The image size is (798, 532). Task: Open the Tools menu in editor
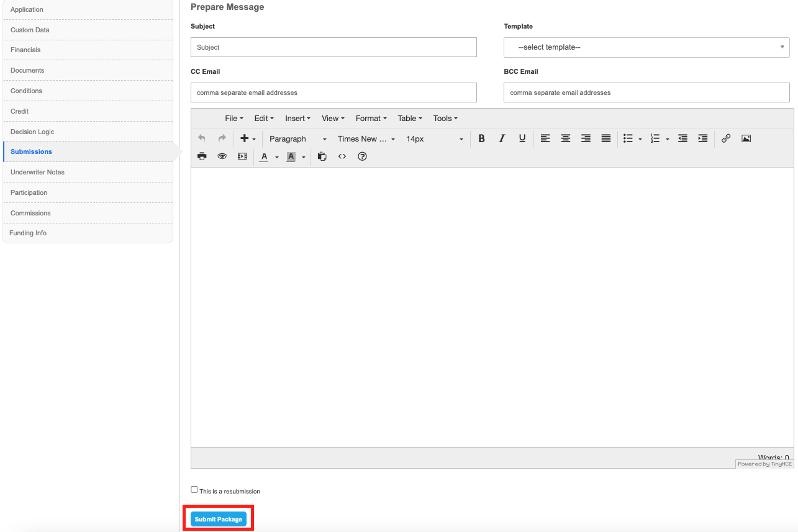(x=445, y=118)
